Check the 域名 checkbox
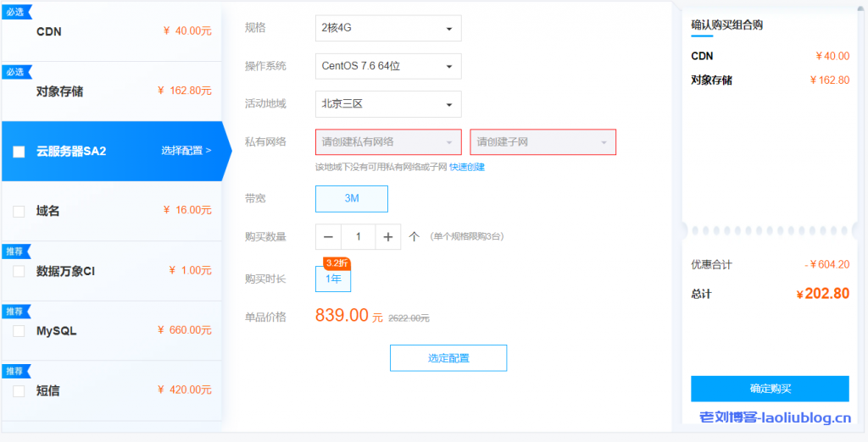 point(19,212)
